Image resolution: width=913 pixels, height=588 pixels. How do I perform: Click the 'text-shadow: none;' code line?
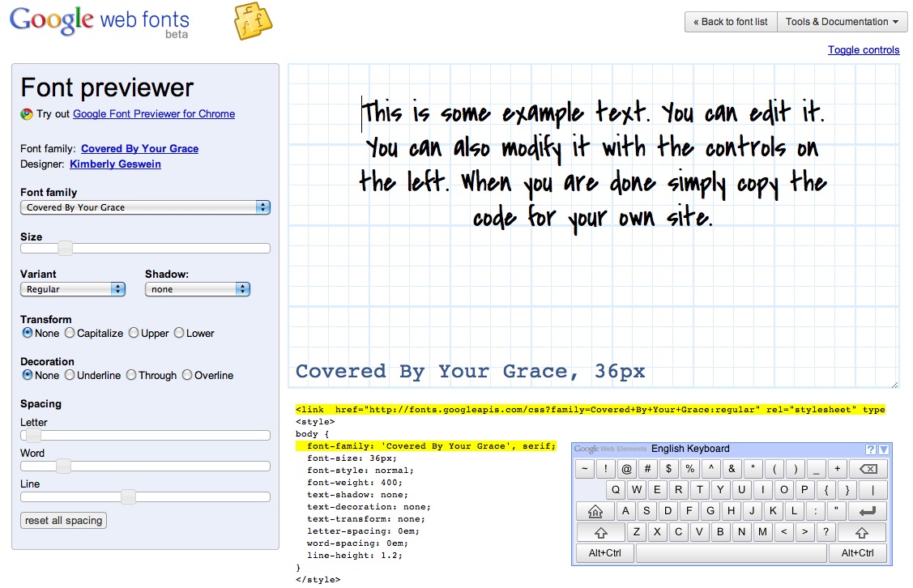tap(357, 495)
